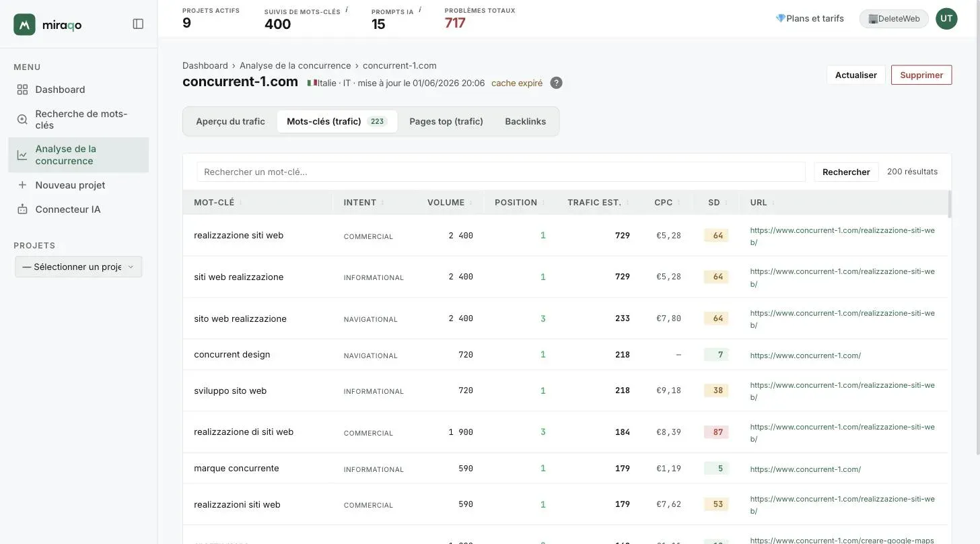Click the Dashboard grid icon in the menu
This screenshot has height=544, width=980.
22,90
